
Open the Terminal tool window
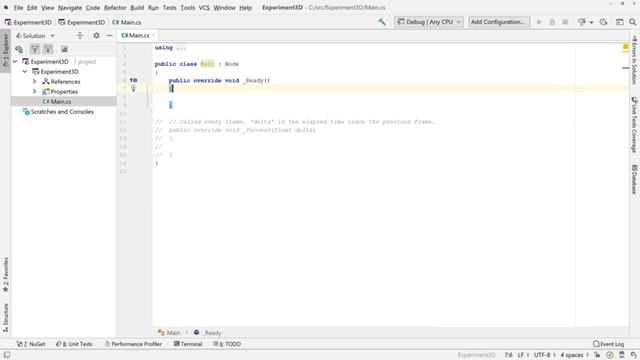(x=188, y=344)
